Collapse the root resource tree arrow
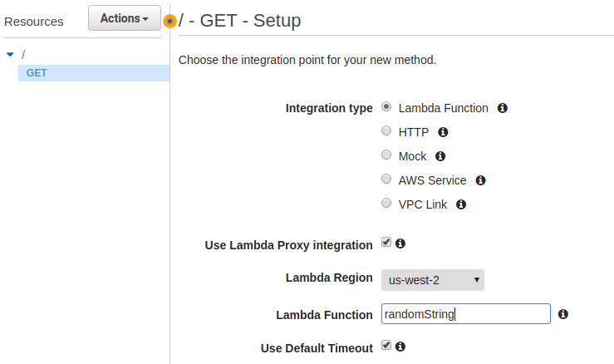 click(x=10, y=55)
